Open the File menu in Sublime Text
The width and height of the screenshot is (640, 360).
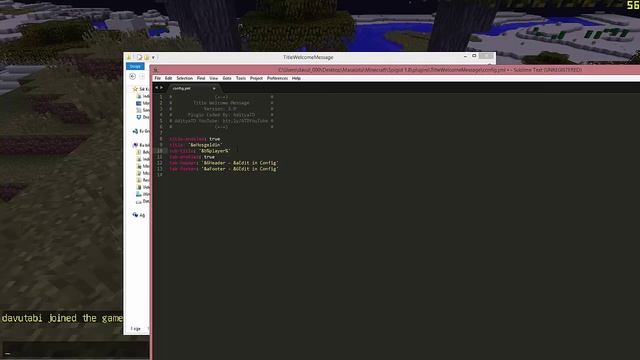pos(158,78)
